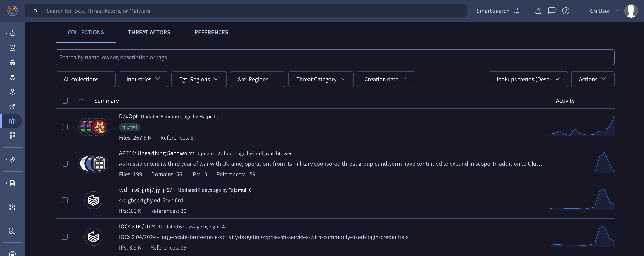Click the upload file icon
644x256 pixels.
(538, 11)
